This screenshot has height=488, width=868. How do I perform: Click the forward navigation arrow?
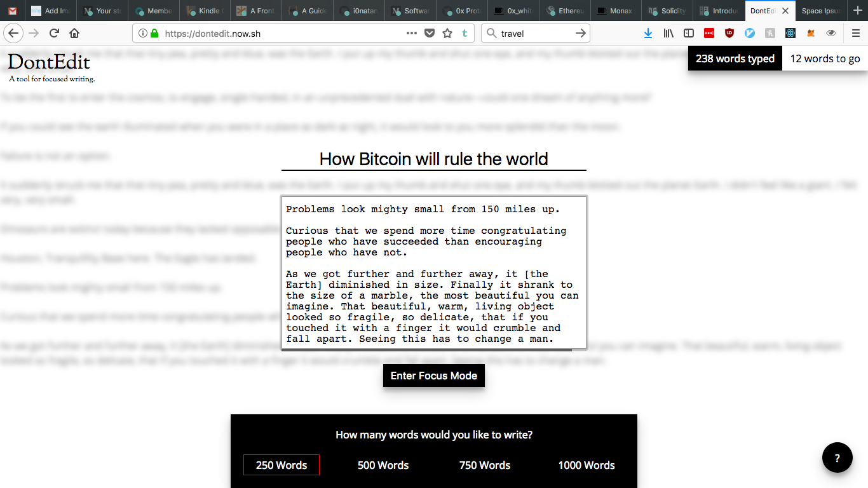(34, 33)
